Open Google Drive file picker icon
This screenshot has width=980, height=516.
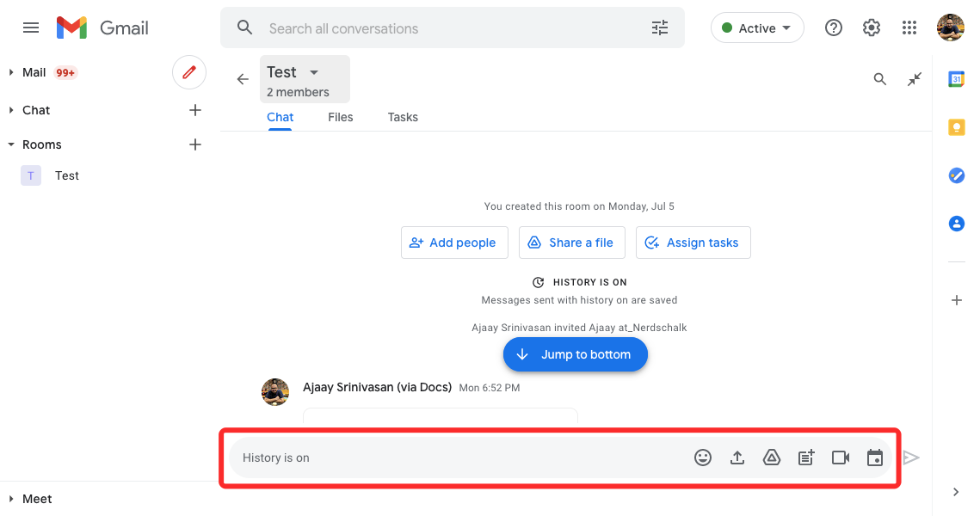point(772,458)
